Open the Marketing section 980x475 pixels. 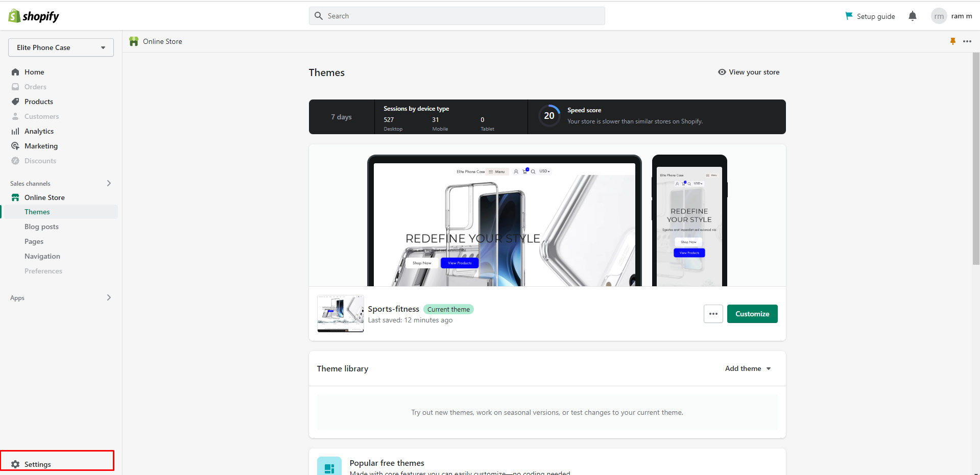[41, 146]
